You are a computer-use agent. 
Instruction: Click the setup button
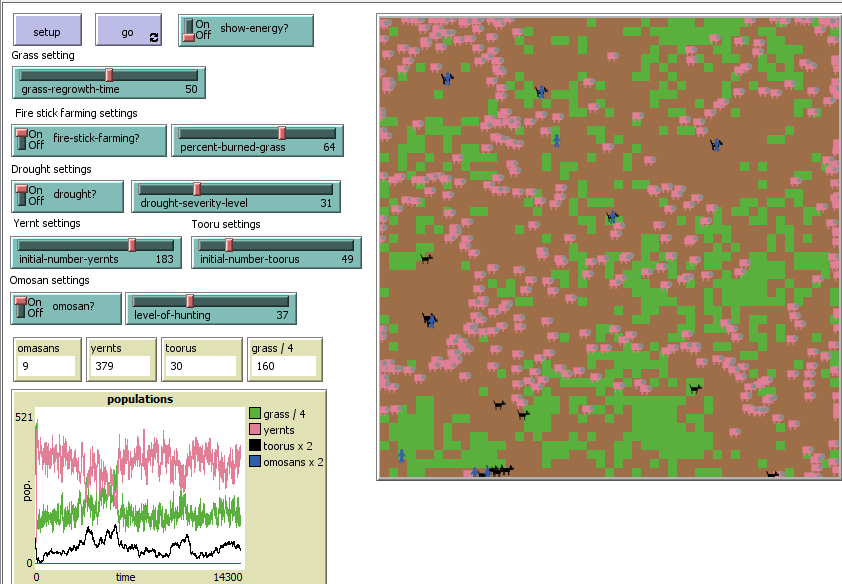click(47, 30)
